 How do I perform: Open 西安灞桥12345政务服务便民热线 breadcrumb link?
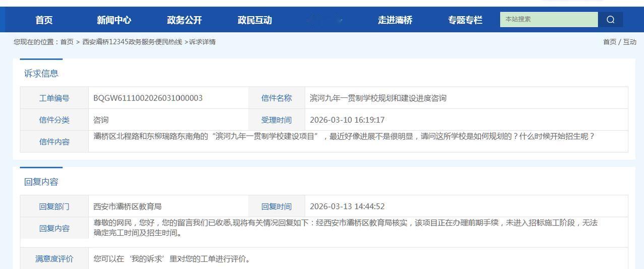tap(132, 42)
